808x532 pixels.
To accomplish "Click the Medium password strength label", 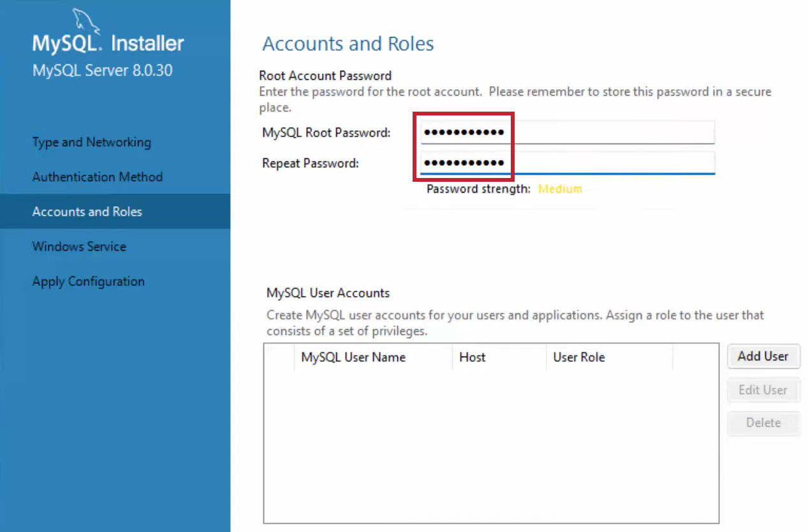I will 560,189.
